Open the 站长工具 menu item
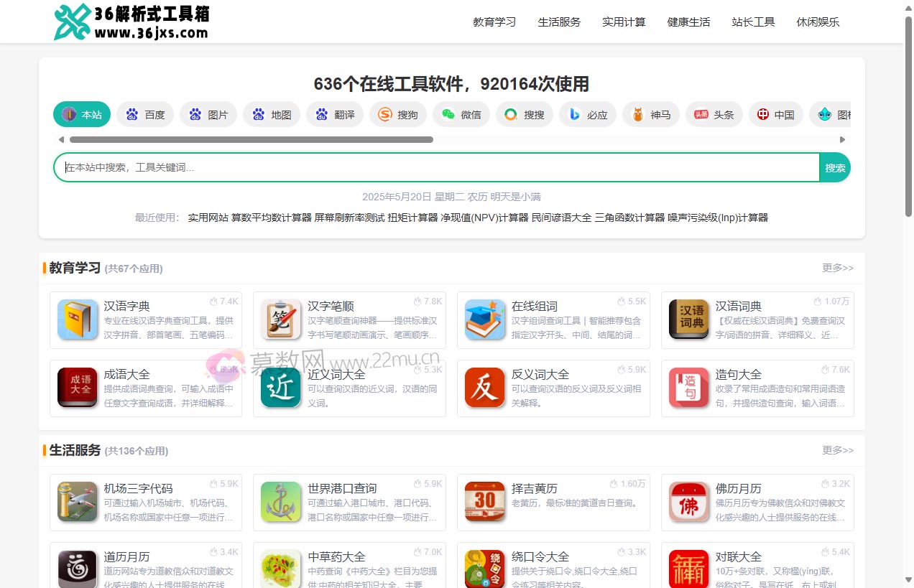The width and height of the screenshot is (914, 588). tap(753, 22)
